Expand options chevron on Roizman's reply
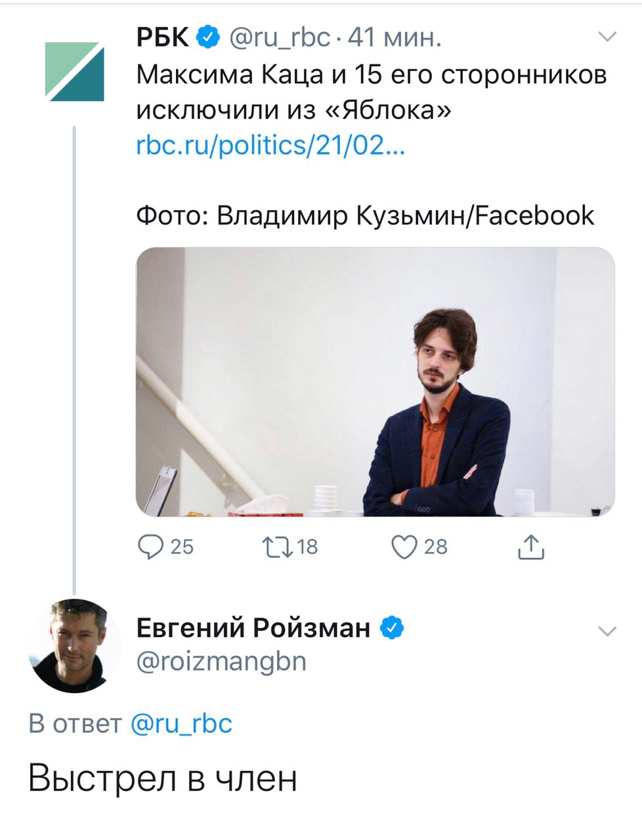This screenshot has width=642, height=840. 608,631
